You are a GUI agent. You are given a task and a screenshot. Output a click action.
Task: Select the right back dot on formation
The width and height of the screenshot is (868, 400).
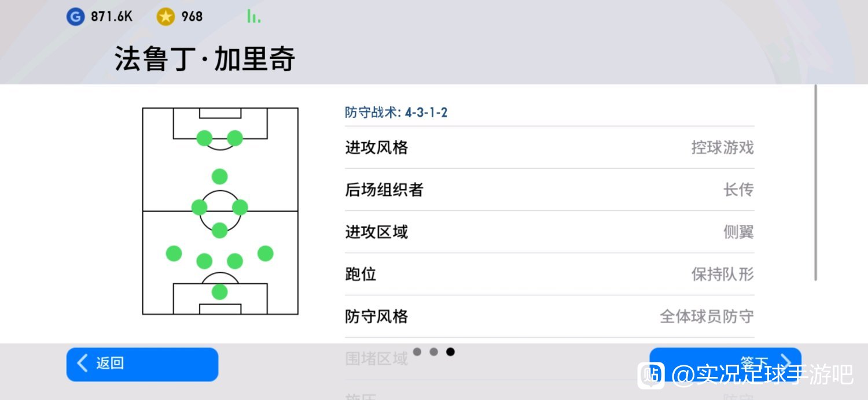click(x=265, y=253)
